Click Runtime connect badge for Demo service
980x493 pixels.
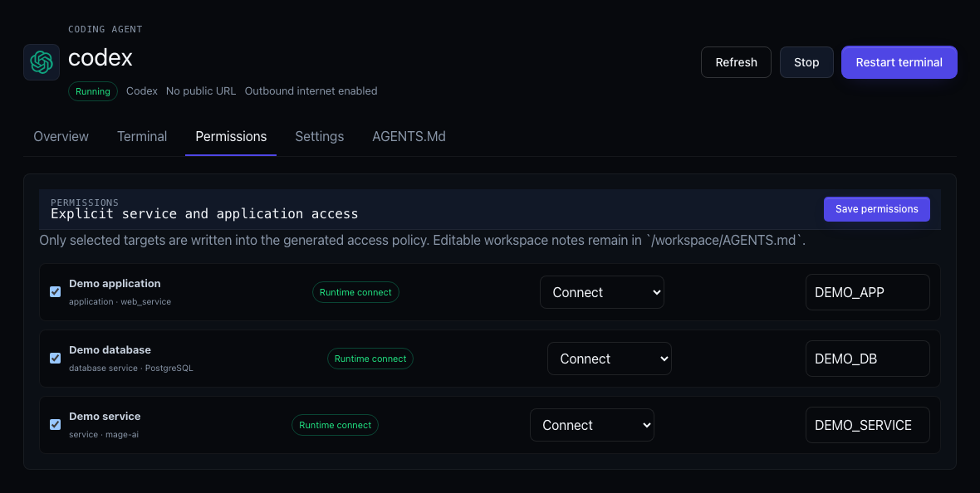click(335, 425)
